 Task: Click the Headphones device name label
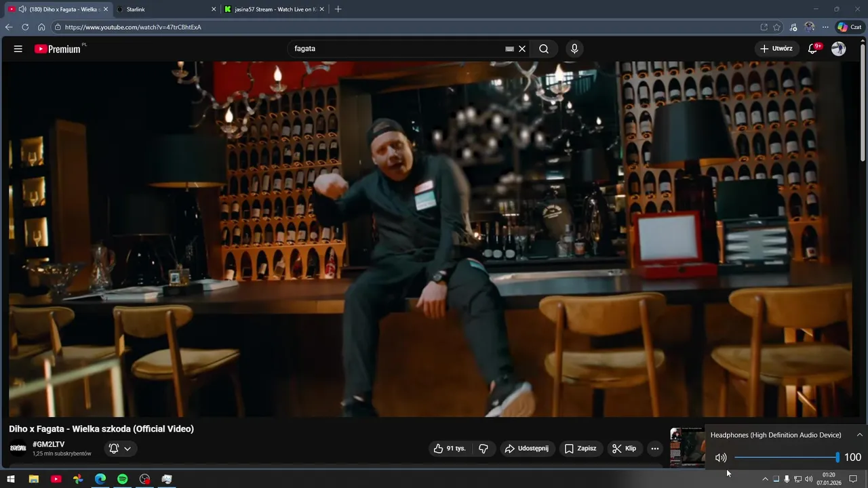776,435
